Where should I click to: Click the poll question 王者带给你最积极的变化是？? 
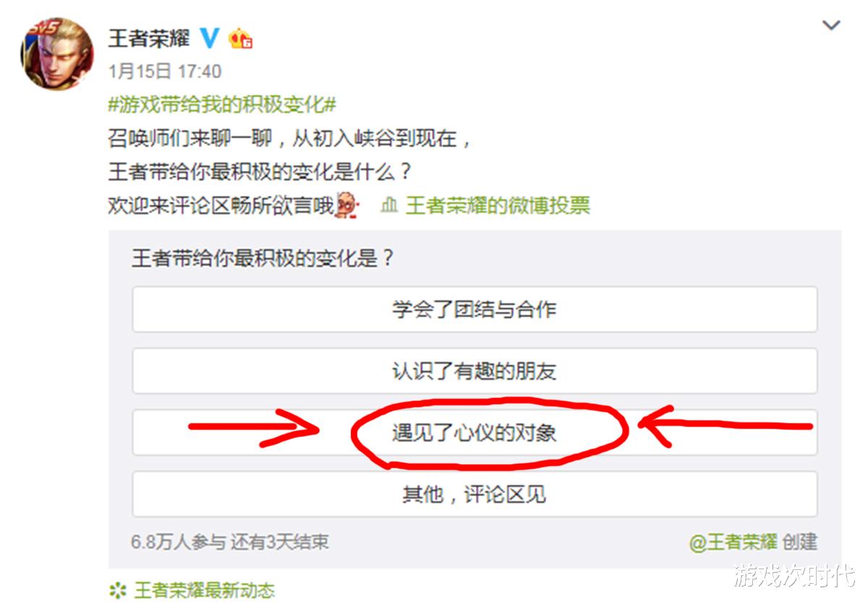point(263,258)
